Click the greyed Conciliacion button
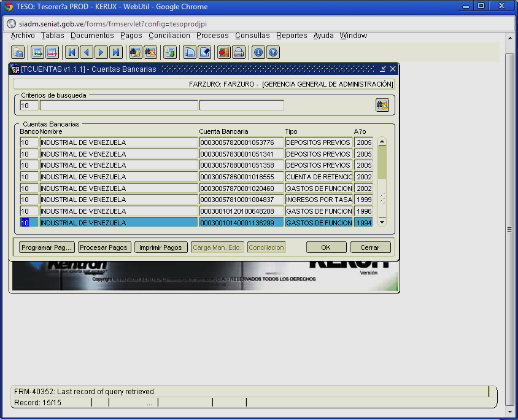This screenshot has height=420, width=518. (266, 247)
